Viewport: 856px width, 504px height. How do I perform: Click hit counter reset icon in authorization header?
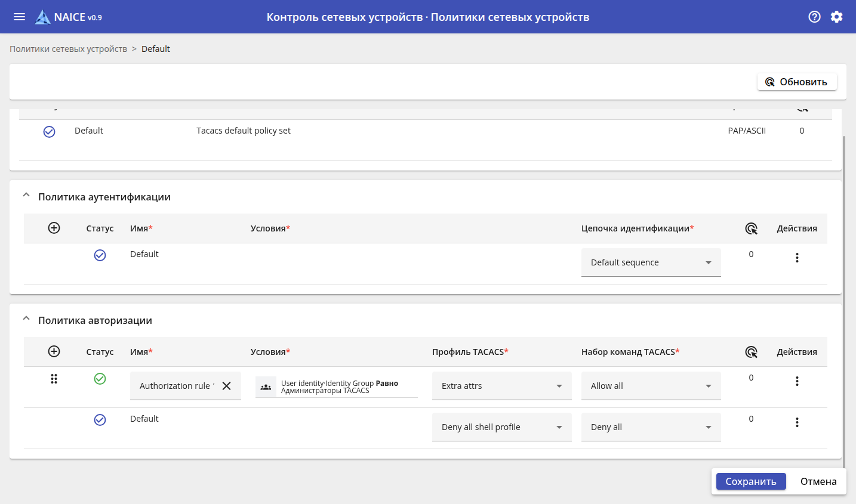[x=751, y=352]
